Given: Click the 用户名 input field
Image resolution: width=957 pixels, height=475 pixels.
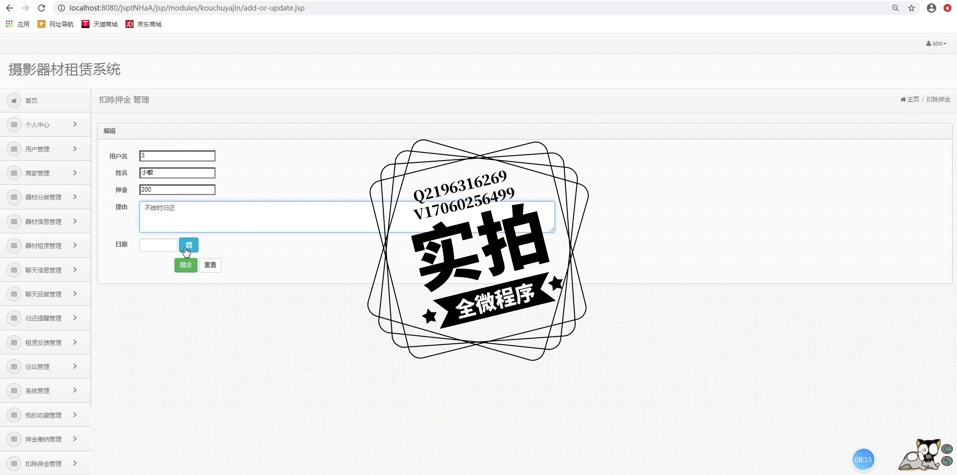Looking at the screenshot, I should (177, 156).
